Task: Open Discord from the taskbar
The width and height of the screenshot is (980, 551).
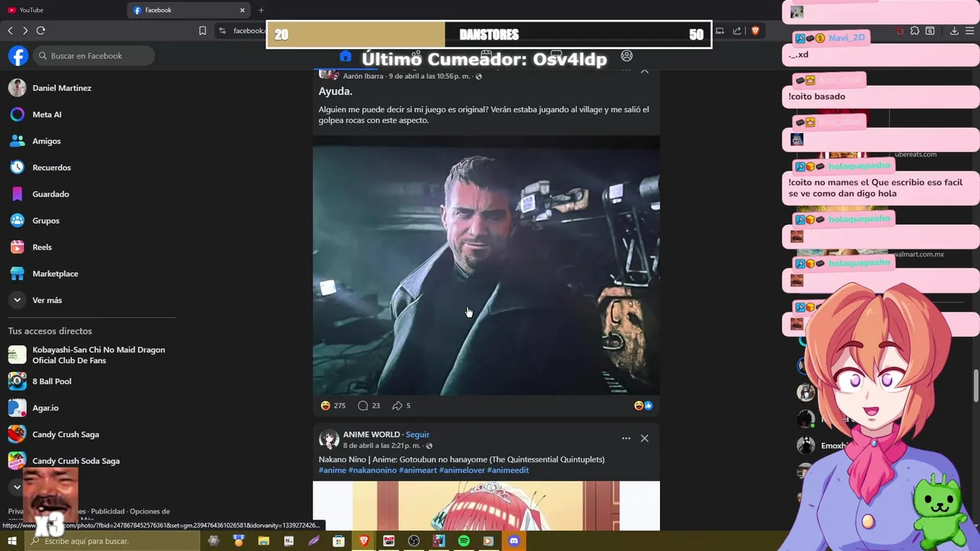Action: coord(514,541)
